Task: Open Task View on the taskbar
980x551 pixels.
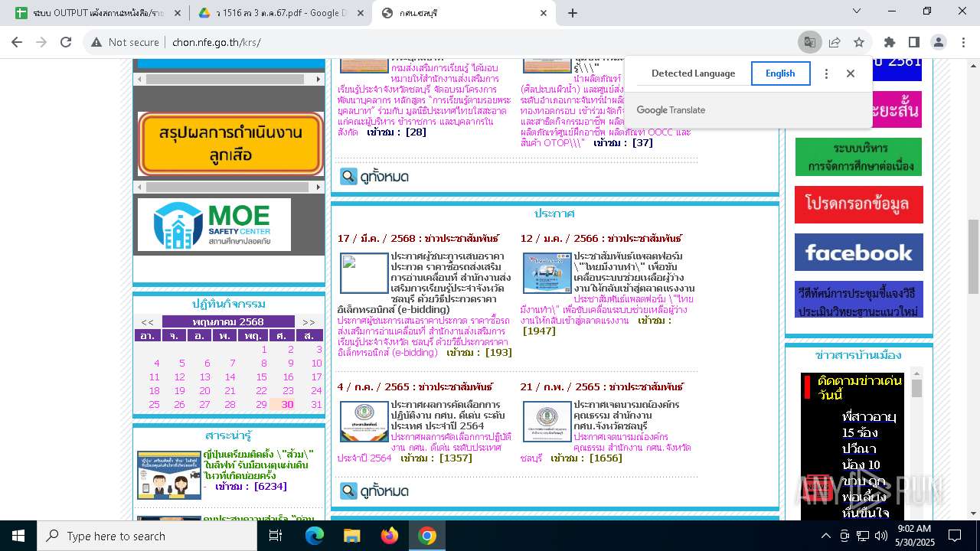Action: point(276,536)
